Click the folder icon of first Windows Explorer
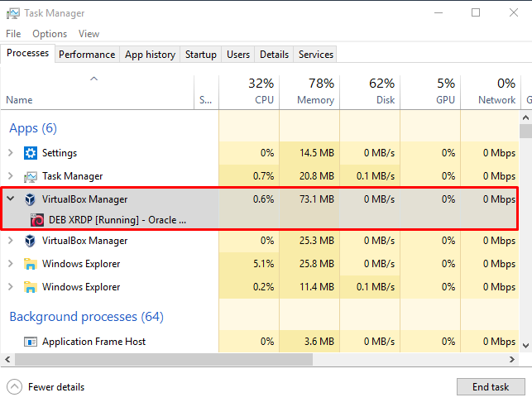Viewport: 532px width, 407px height. (x=30, y=264)
